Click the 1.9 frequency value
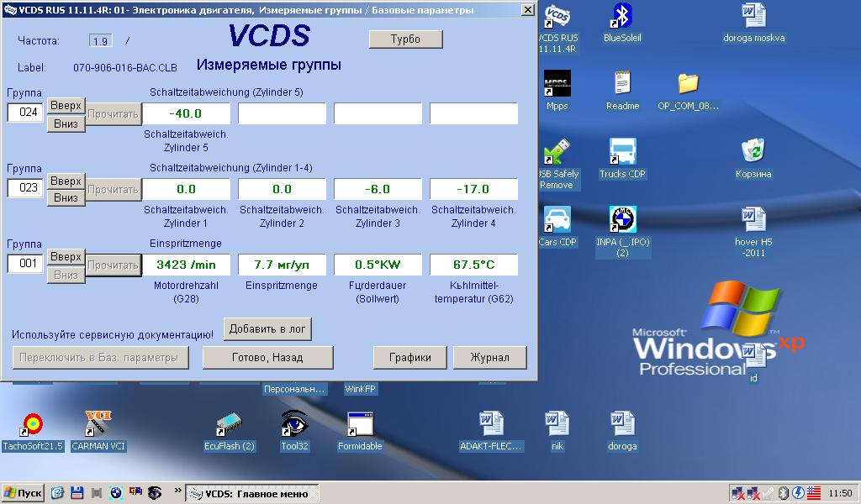The image size is (861, 504). [101, 41]
